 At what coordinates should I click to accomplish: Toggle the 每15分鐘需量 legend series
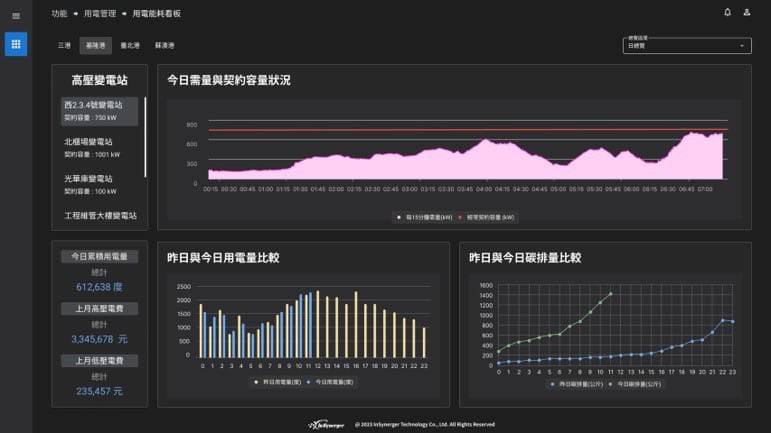pos(424,216)
